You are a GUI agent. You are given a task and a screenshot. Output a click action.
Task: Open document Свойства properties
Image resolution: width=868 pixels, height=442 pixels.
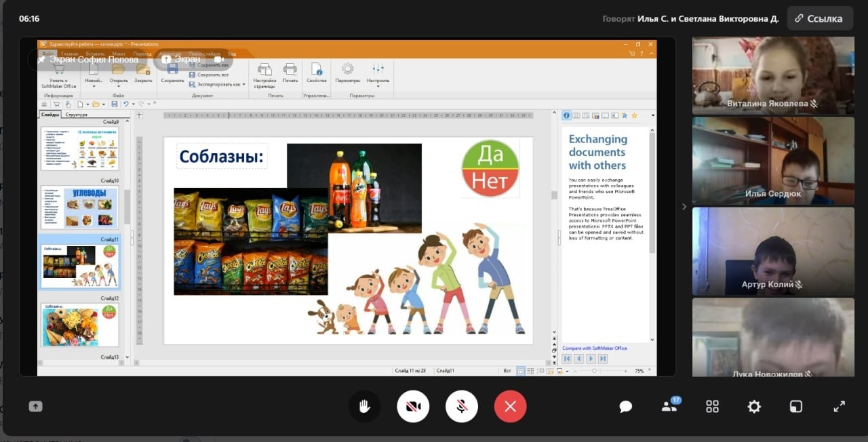coord(317,73)
